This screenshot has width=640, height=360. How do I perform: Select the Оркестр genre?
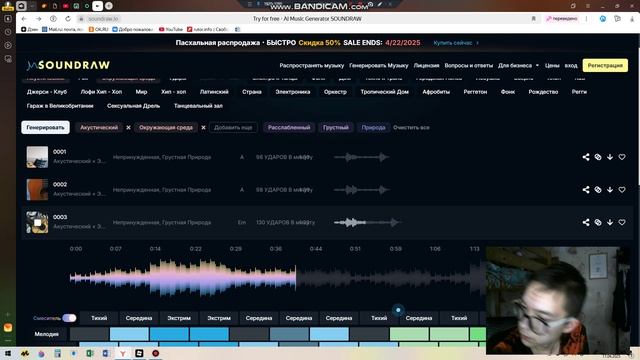tap(335, 92)
